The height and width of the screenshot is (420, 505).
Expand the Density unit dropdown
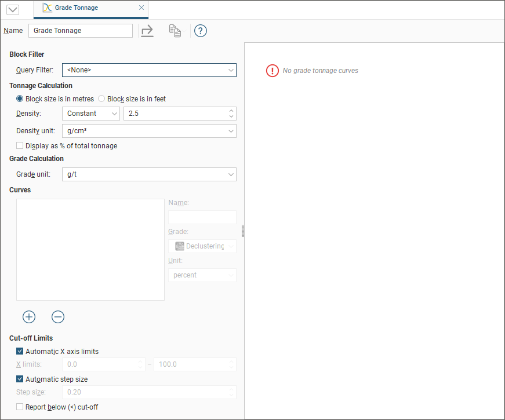pos(149,131)
